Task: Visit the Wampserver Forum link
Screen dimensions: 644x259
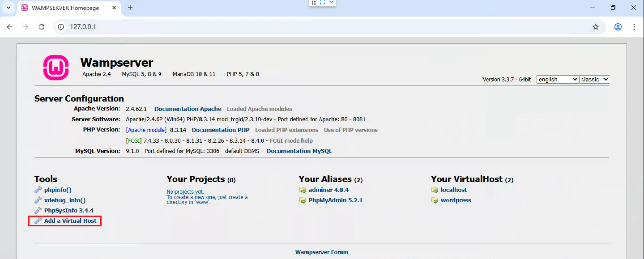Action: tap(321, 252)
